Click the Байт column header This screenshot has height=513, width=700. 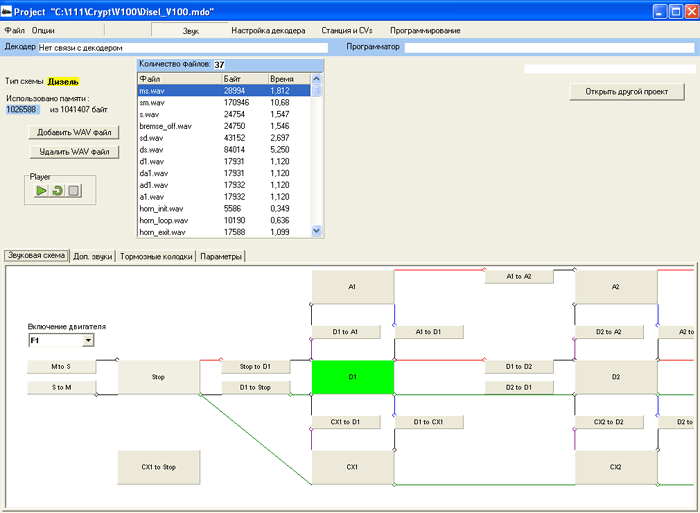coord(245,79)
